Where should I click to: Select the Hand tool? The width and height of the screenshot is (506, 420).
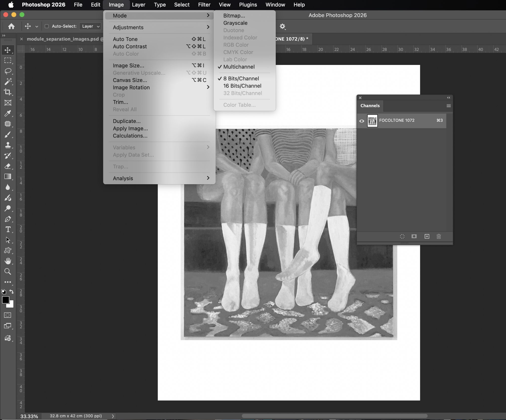click(8, 261)
